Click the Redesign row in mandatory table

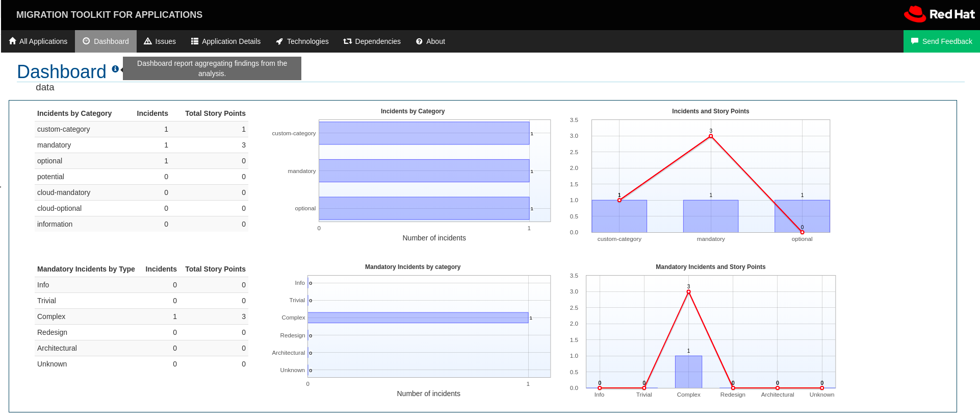[x=141, y=332]
